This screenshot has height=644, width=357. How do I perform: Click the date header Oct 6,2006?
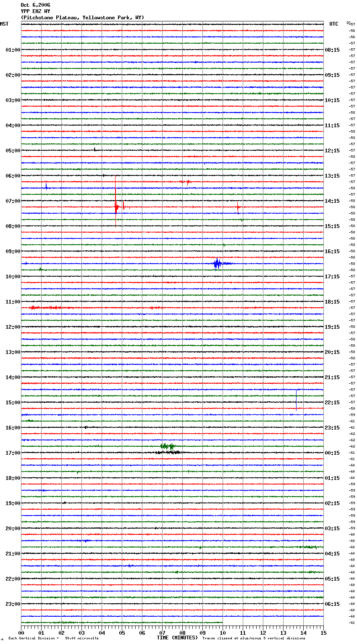[x=35, y=5]
